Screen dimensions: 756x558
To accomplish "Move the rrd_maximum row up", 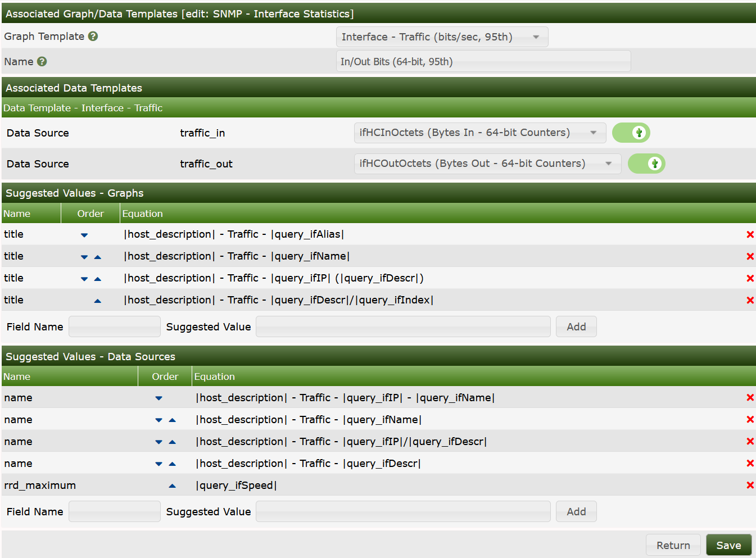I will (173, 486).
